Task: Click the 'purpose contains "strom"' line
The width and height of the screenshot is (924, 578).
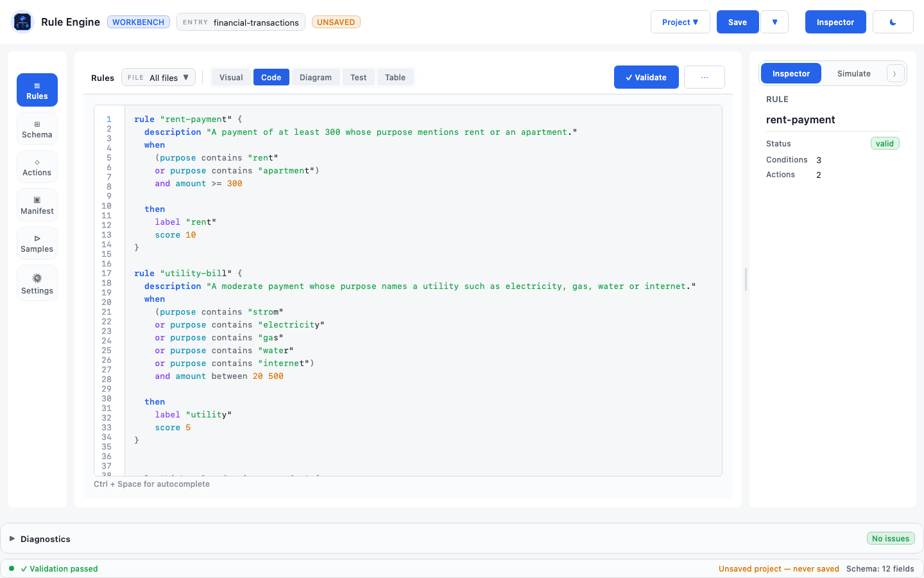Action: tap(219, 311)
